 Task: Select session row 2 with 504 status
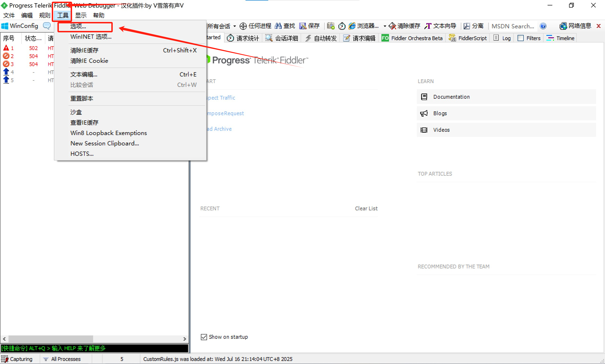coord(27,56)
